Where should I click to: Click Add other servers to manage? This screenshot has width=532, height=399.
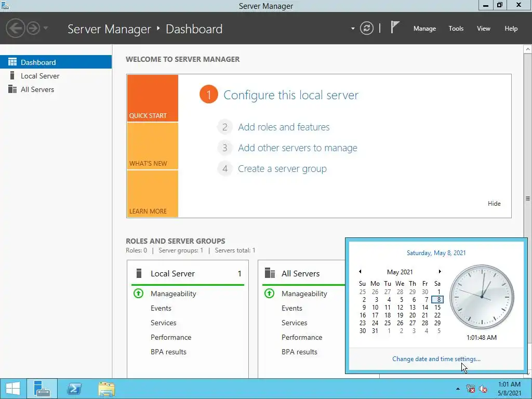point(298,148)
